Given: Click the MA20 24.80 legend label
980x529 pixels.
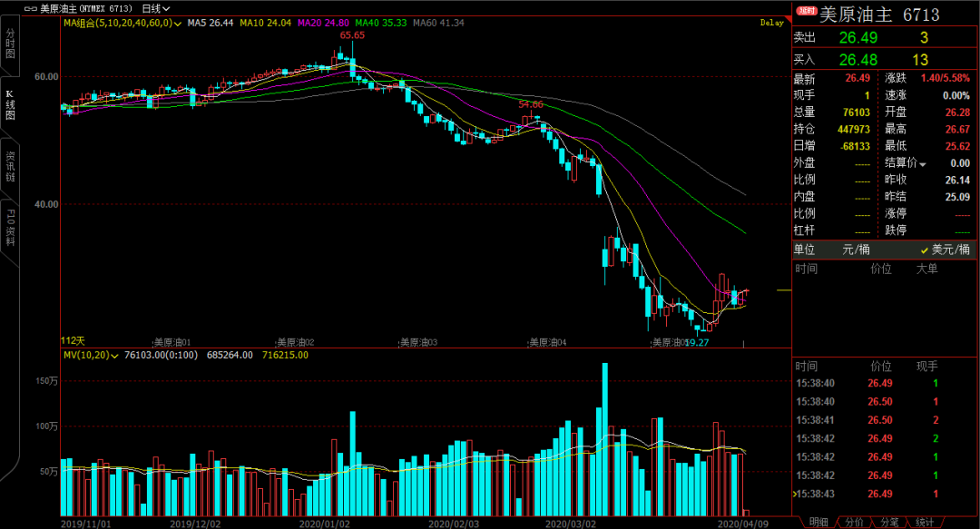Looking at the screenshot, I should click(323, 23).
